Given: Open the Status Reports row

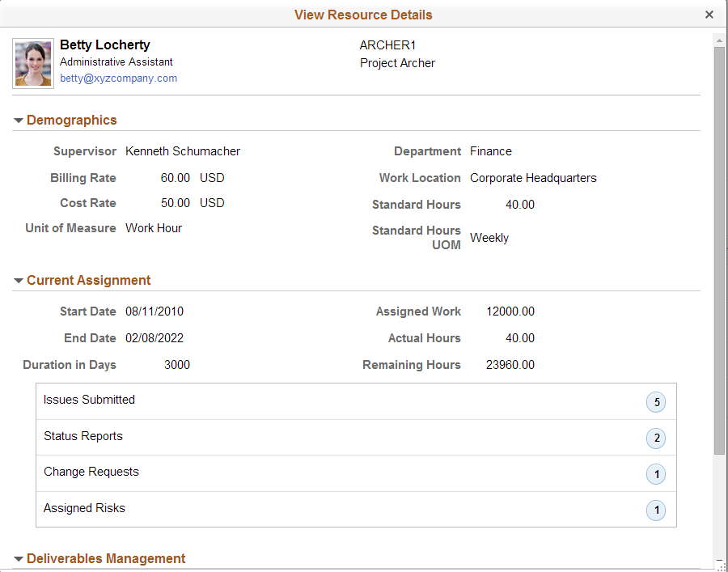Looking at the screenshot, I should 83,436.
